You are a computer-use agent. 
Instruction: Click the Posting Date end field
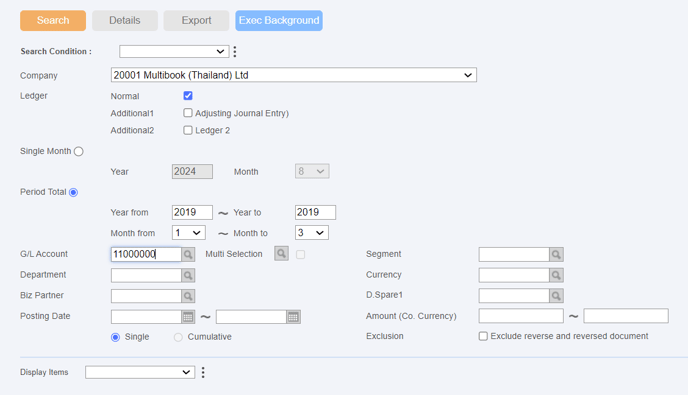point(251,316)
